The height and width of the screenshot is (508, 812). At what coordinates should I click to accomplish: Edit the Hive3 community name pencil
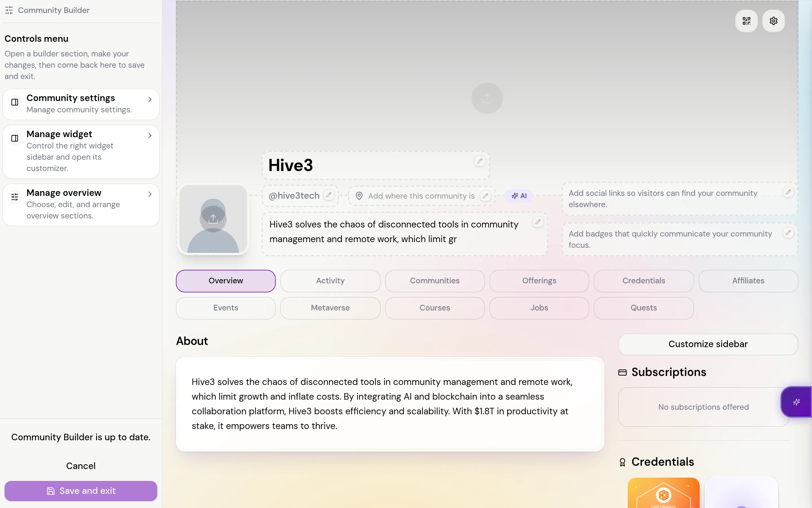[x=480, y=161]
